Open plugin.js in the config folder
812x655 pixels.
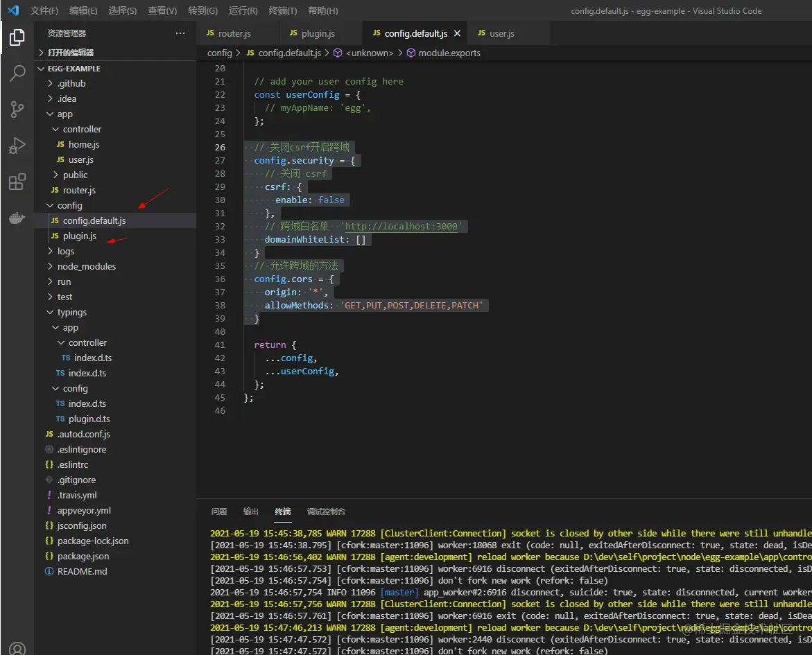click(79, 236)
